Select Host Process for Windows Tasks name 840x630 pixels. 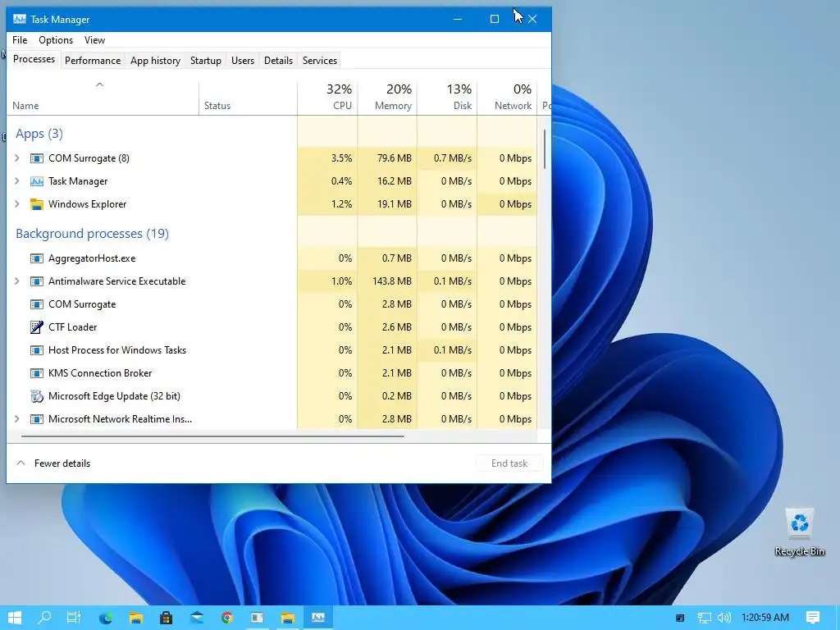(x=117, y=349)
